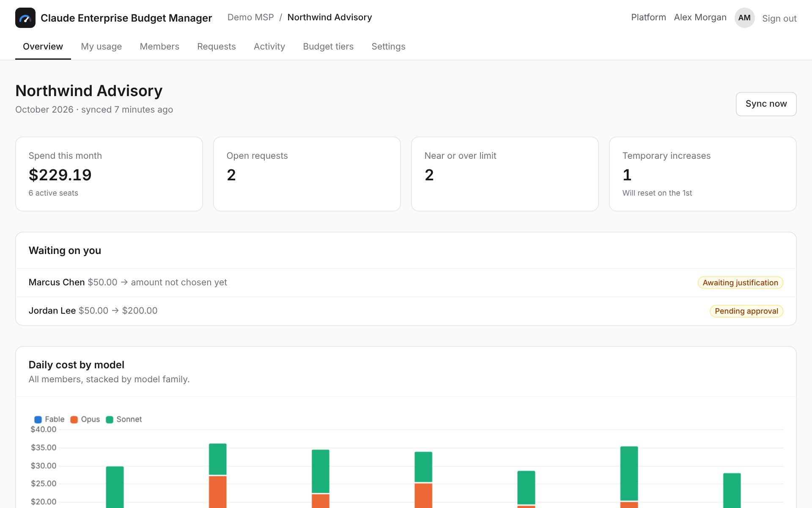The width and height of the screenshot is (812, 508).
Task: Click the Budget Manager gauge logo
Action: pyautogui.click(x=25, y=18)
